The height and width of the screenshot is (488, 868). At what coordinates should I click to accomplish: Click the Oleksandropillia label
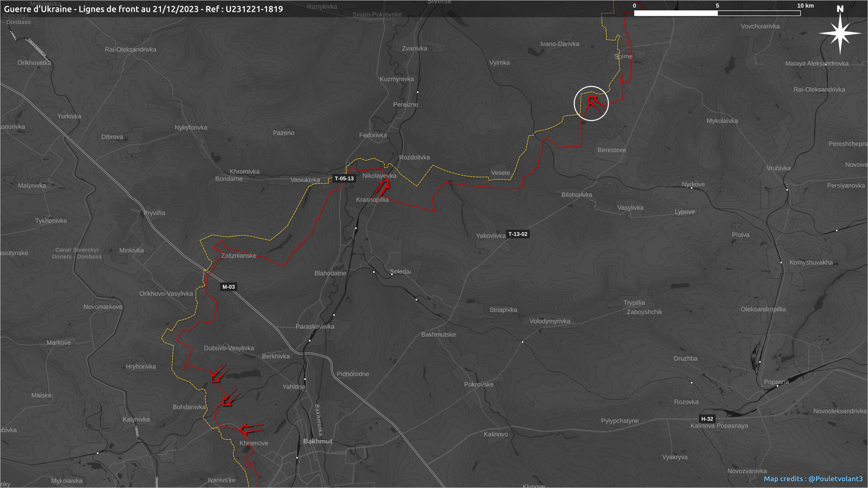pos(763,310)
